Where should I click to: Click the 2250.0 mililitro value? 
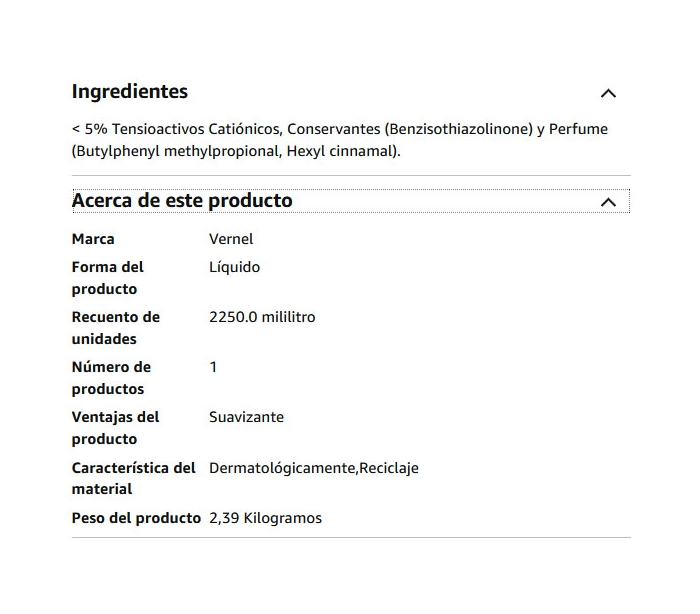tap(262, 317)
